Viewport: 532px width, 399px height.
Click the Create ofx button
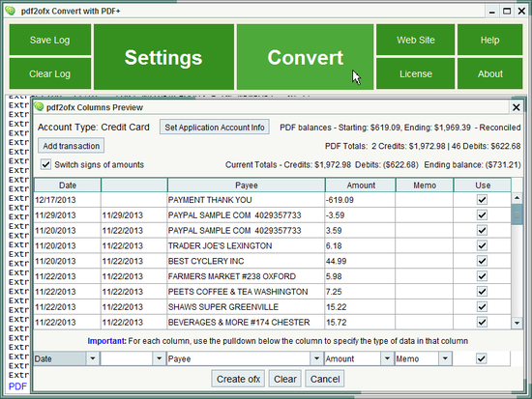238,379
